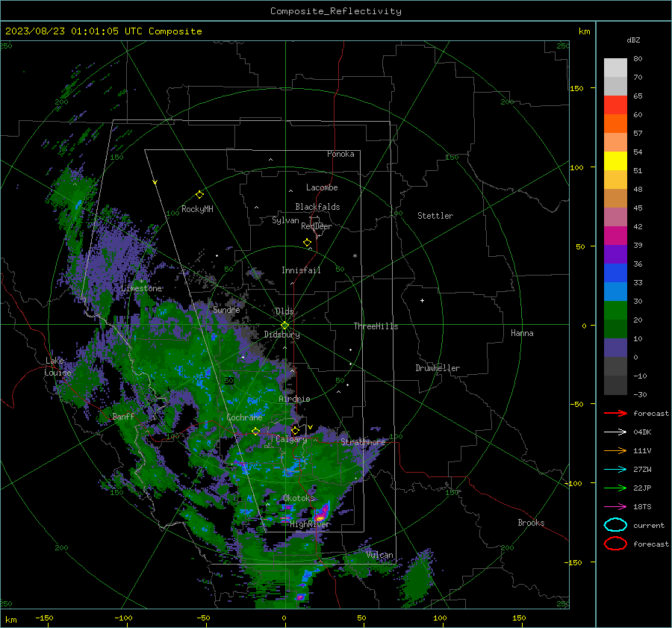
Task: Click the Okotoks town label
Action: point(299,498)
